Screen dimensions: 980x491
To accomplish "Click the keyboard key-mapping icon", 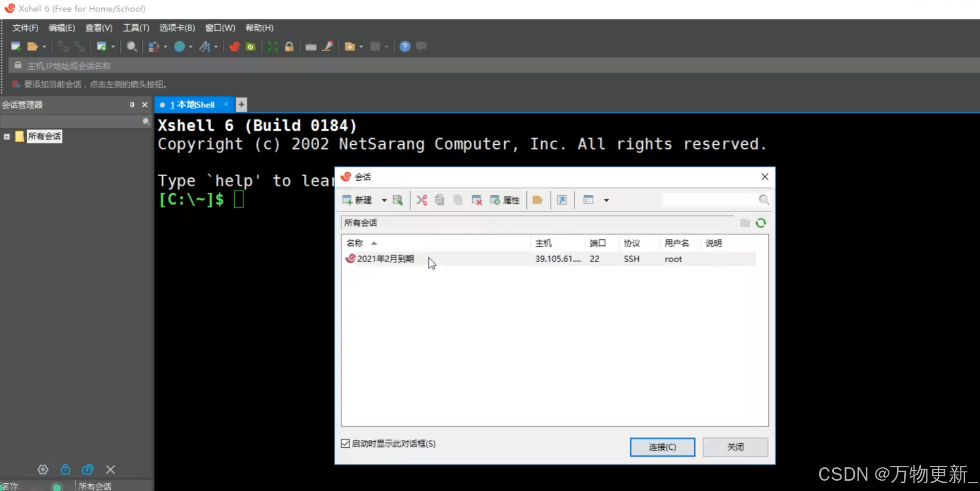I will (311, 46).
